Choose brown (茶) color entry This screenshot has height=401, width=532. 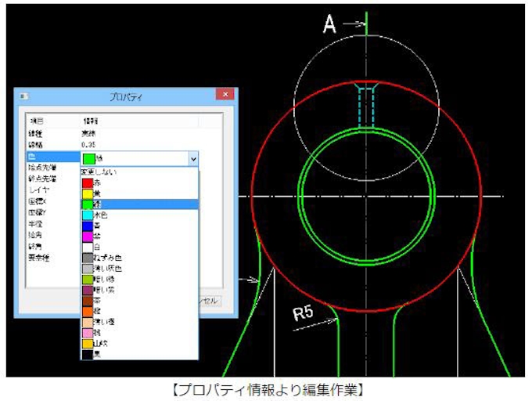97,301
